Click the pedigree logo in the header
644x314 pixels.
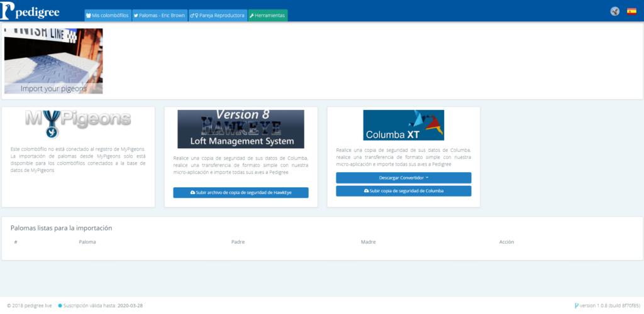coord(33,11)
